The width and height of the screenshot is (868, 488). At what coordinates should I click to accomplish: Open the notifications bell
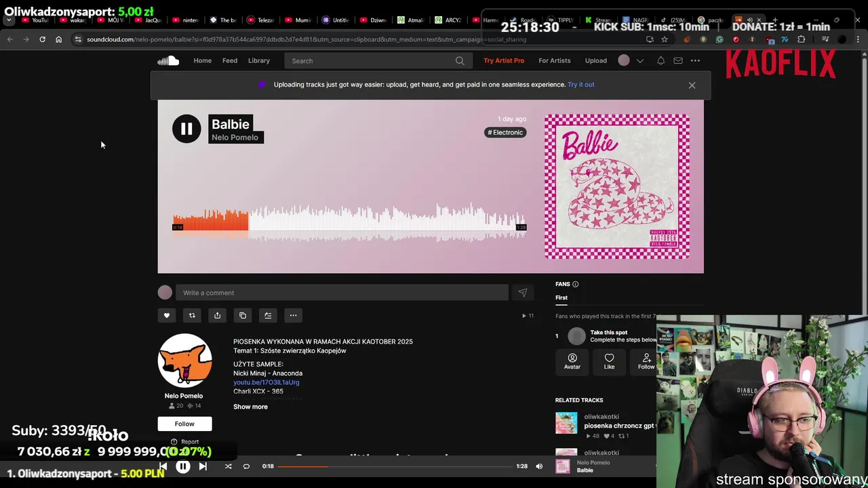pyautogui.click(x=660, y=61)
